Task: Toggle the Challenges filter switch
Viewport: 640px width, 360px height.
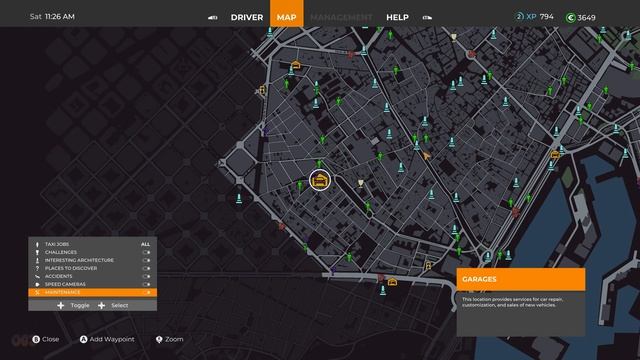Action: [146, 252]
